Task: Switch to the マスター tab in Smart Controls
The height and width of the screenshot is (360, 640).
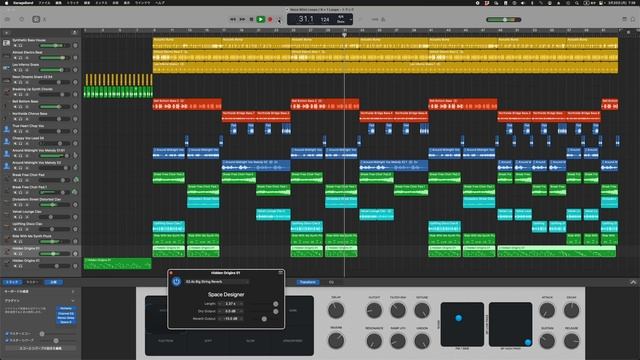Action: click(32, 282)
